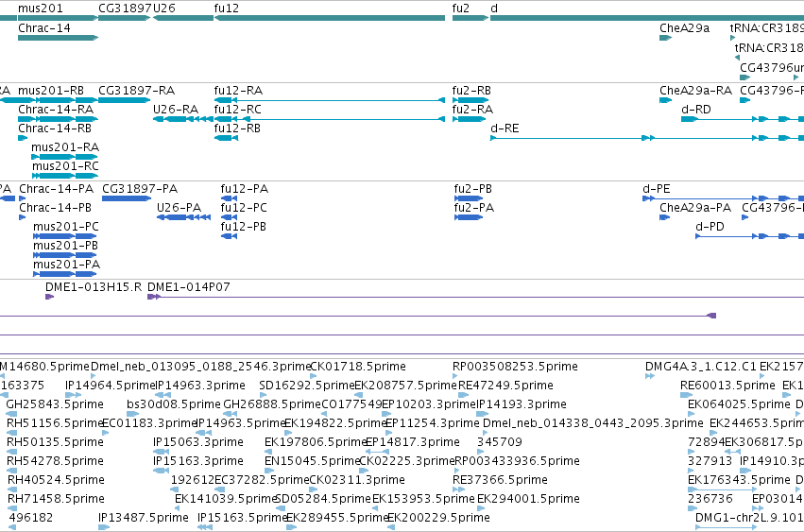This screenshot has height=532, width=804.
Task: Select the IP14193.3prime EST label
Action: tap(522, 405)
